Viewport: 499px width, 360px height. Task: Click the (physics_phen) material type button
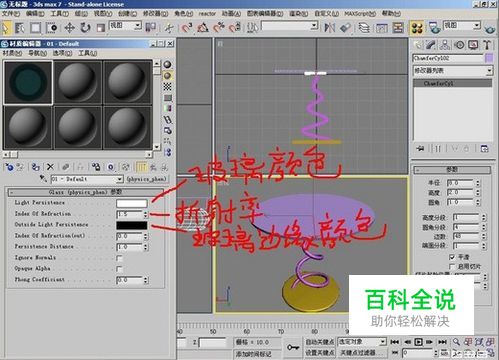(x=146, y=179)
